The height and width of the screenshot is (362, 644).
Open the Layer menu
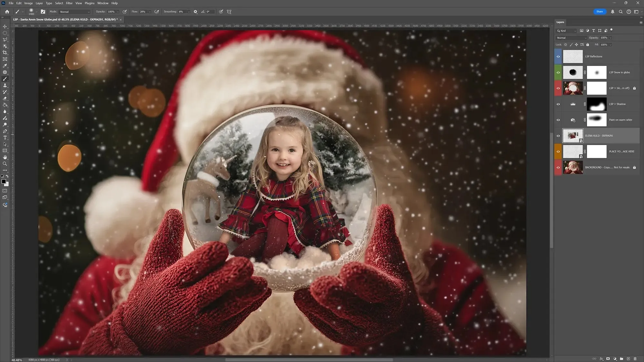(x=39, y=3)
